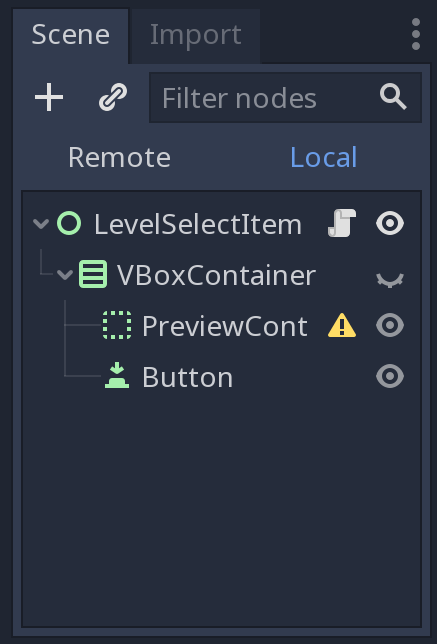This screenshot has width=437, height=644.
Task: Show the hidden VBoxContainer node
Action: click(390, 278)
